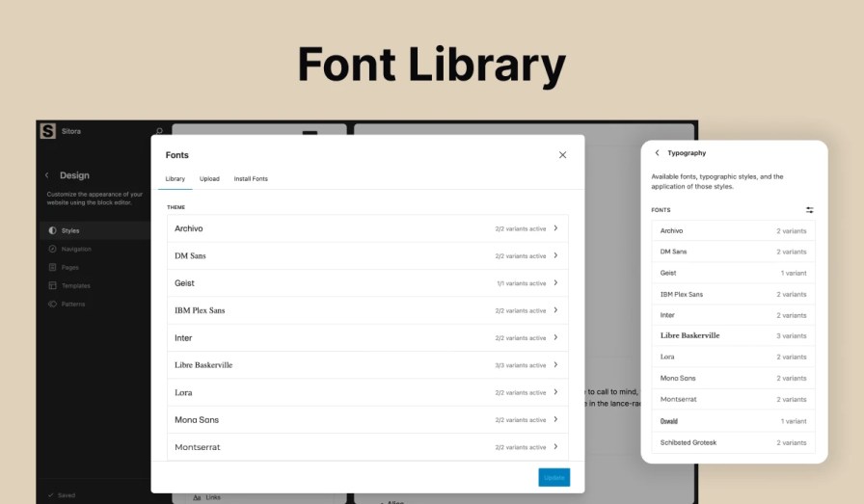This screenshot has width=864, height=504.
Task: Click '2/2 variants active' on Archivo row
Action: (x=520, y=228)
